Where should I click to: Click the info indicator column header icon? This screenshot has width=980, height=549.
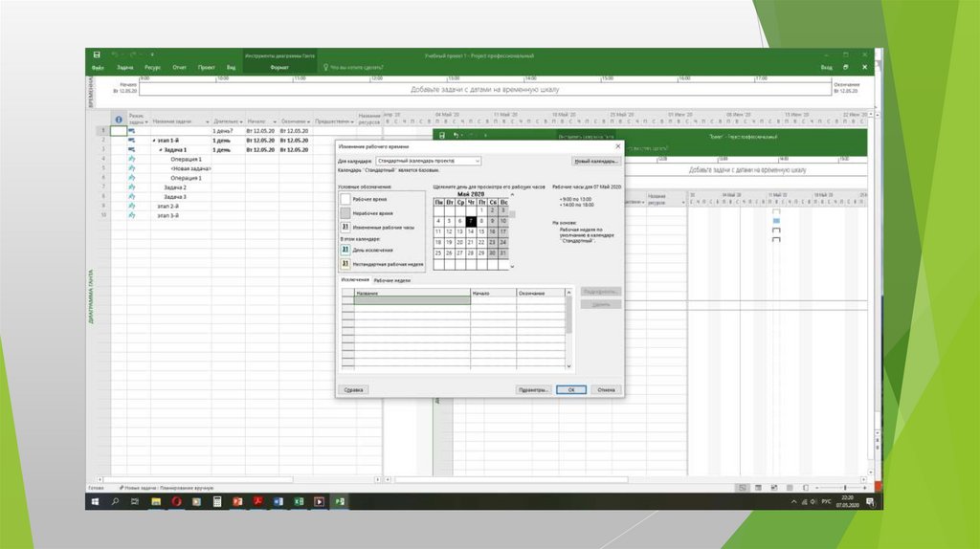tap(119, 121)
